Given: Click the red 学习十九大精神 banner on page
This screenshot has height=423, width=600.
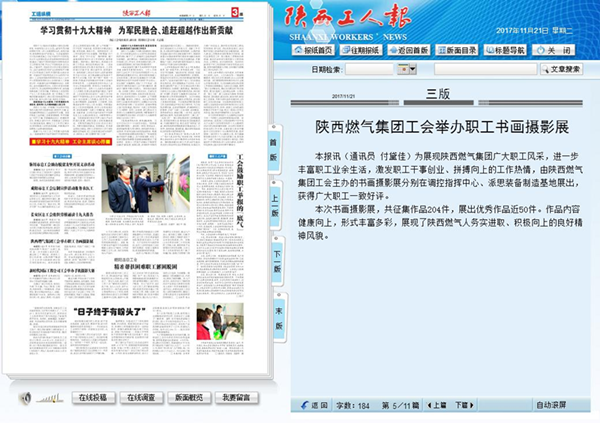Looking at the screenshot, I should click(71, 142).
